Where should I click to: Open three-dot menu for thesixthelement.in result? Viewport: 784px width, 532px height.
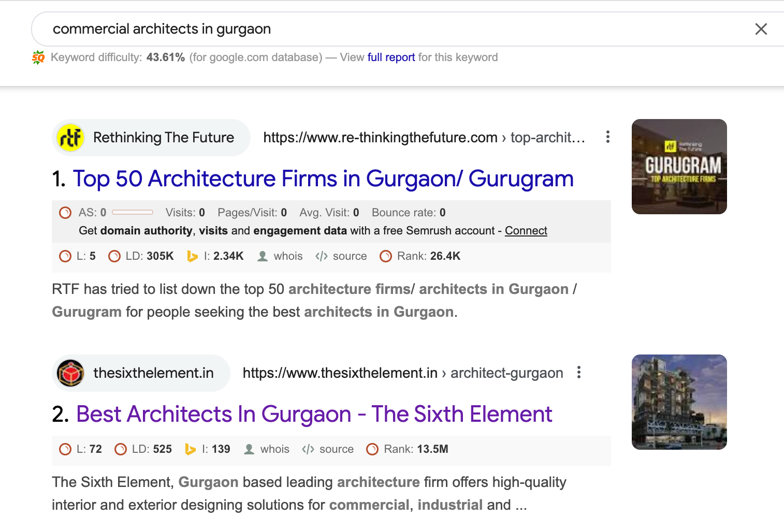pyautogui.click(x=579, y=373)
